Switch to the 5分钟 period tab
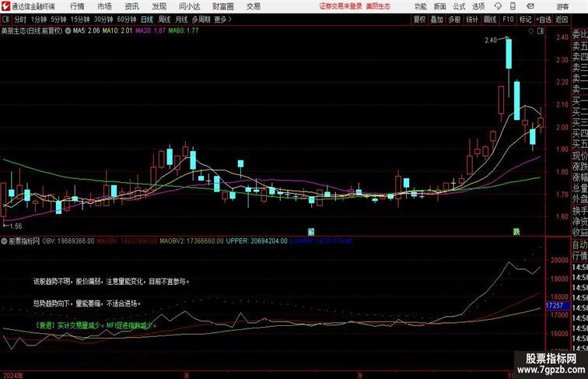This screenshot has width=588, height=379. [58, 19]
